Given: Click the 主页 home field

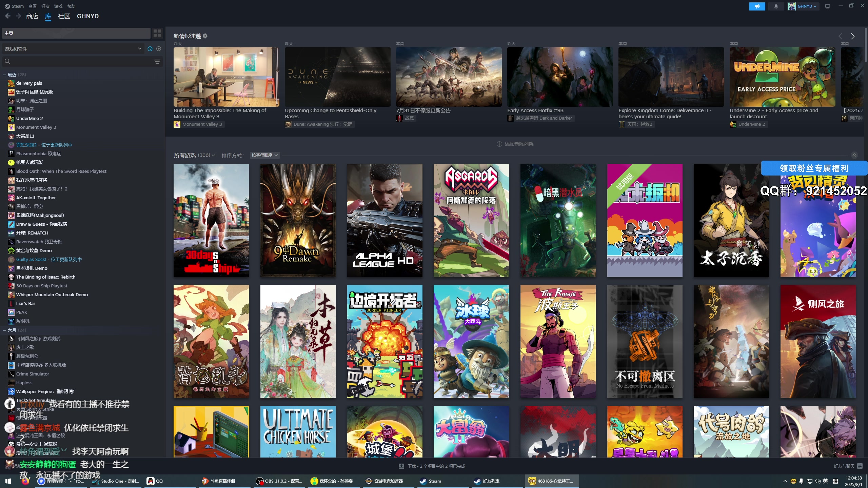Looking at the screenshot, I should tap(76, 33).
